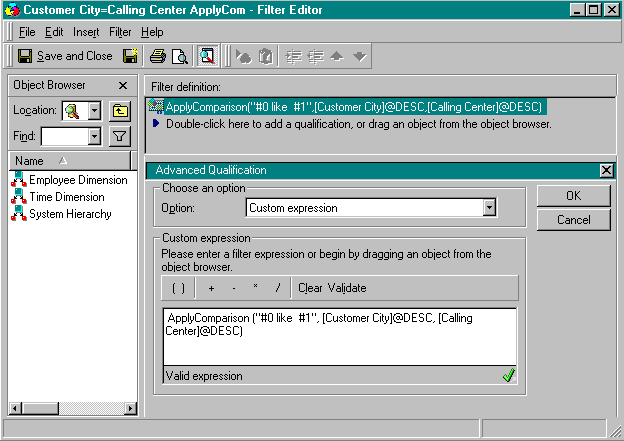Toggle the Object Browser toolbar icon
This screenshot has width=624, height=441.
208,56
